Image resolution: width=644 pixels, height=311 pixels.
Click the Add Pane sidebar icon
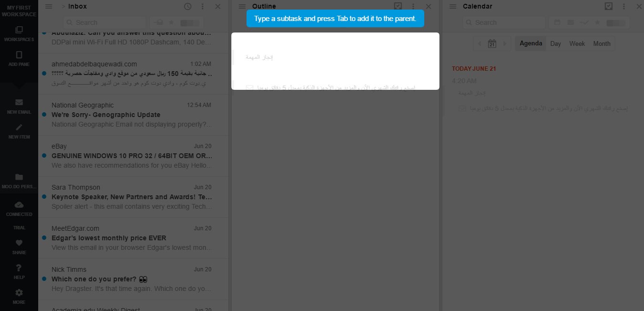pos(19,54)
